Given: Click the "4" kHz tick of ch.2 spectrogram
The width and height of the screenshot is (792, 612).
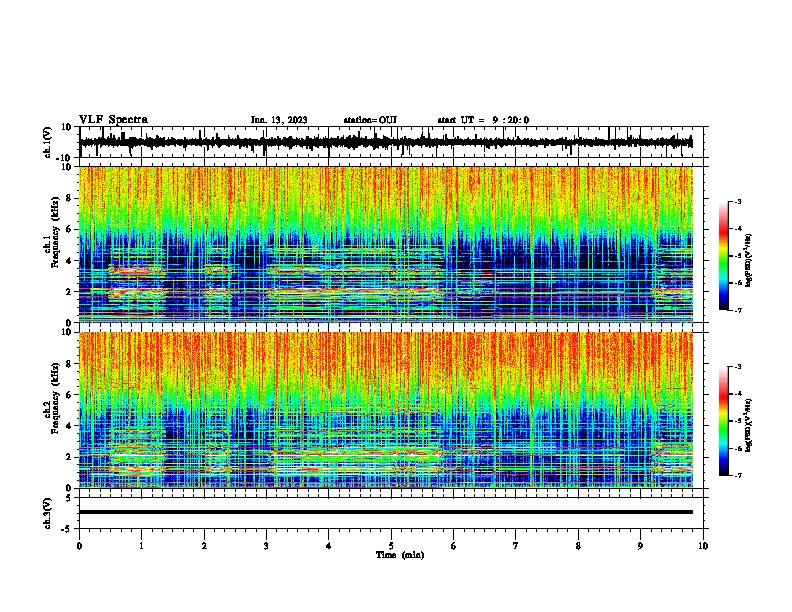Looking at the screenshot, I should point(70,426).
